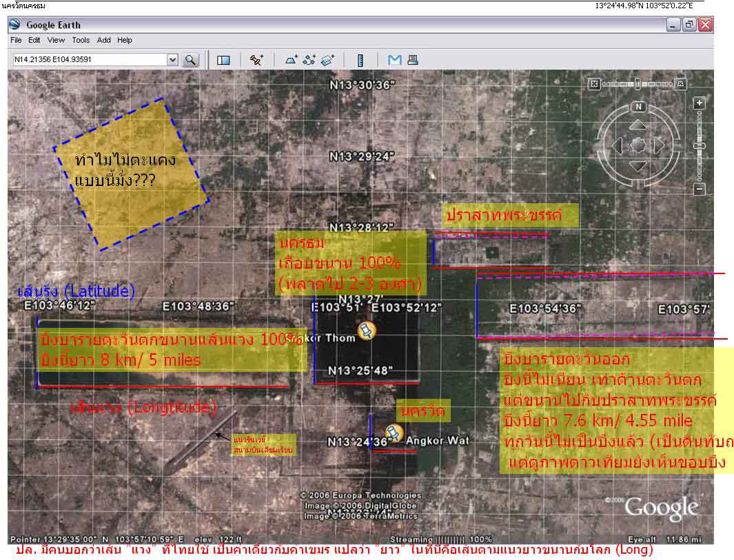The width and height of the screenshot is (734, 560).
Task: Click the horizontal tilt slider handle
Action: 638,84
